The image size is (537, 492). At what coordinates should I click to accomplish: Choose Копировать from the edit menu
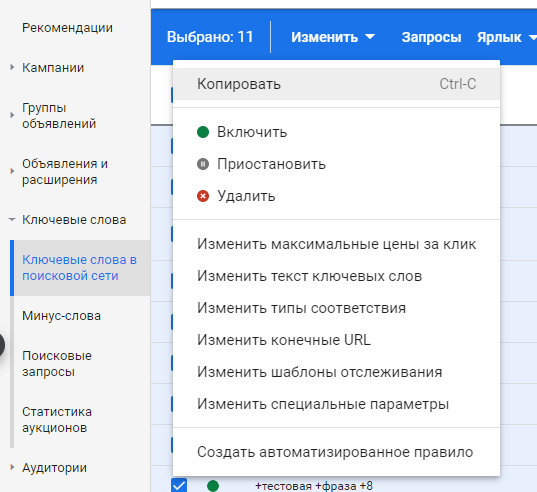click(x=336, y=84)
